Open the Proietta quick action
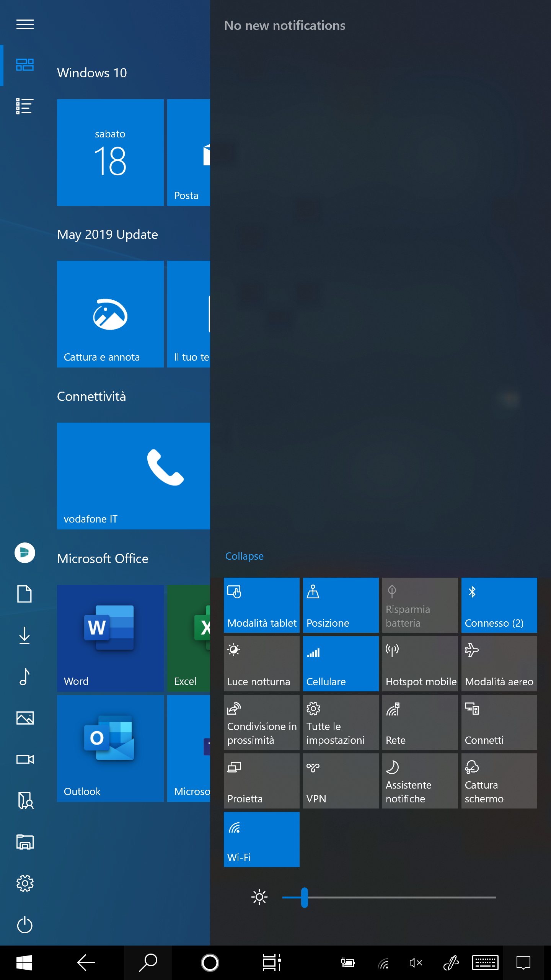The image size is (551, 980). [262, 781]
